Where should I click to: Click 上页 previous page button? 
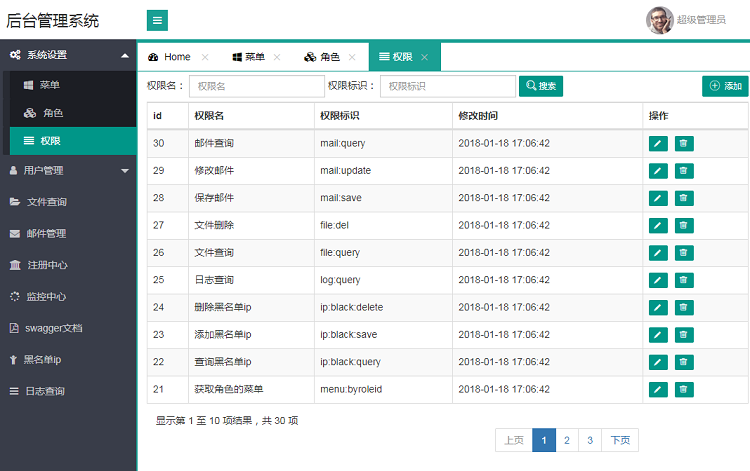tap(514, 440)
